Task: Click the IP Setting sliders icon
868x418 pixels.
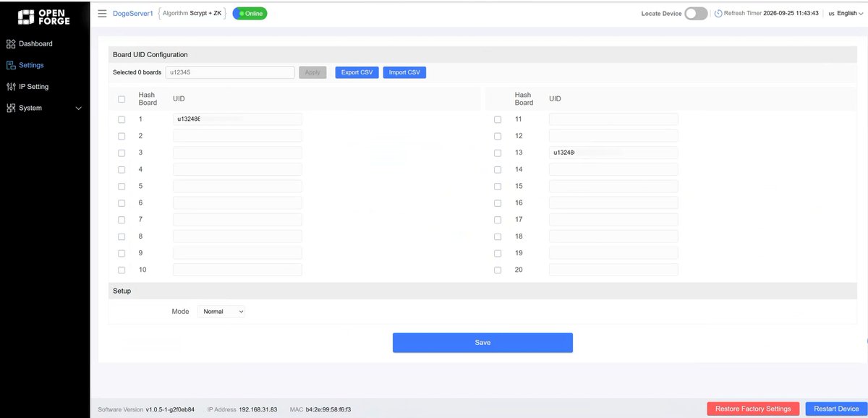Action: (11, 87)
